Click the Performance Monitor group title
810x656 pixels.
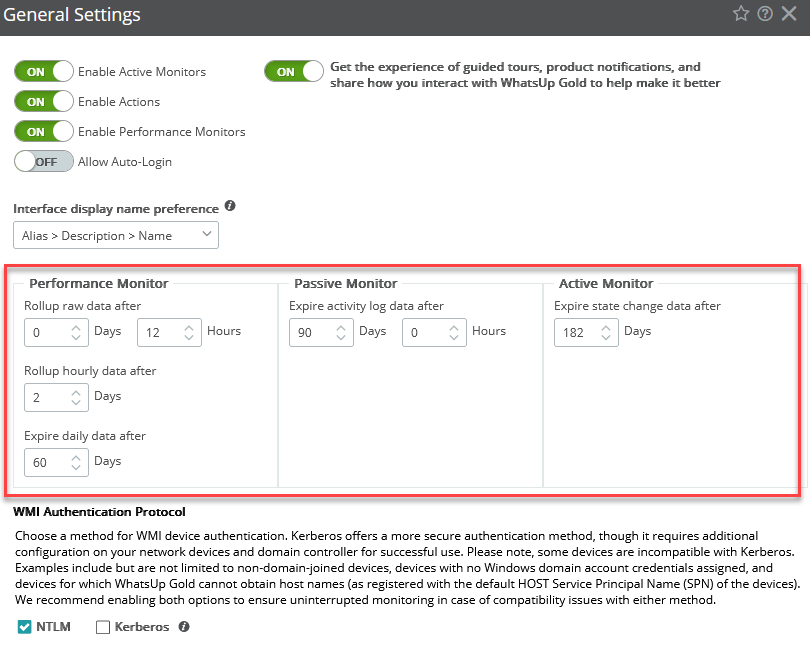coord(99,283)
